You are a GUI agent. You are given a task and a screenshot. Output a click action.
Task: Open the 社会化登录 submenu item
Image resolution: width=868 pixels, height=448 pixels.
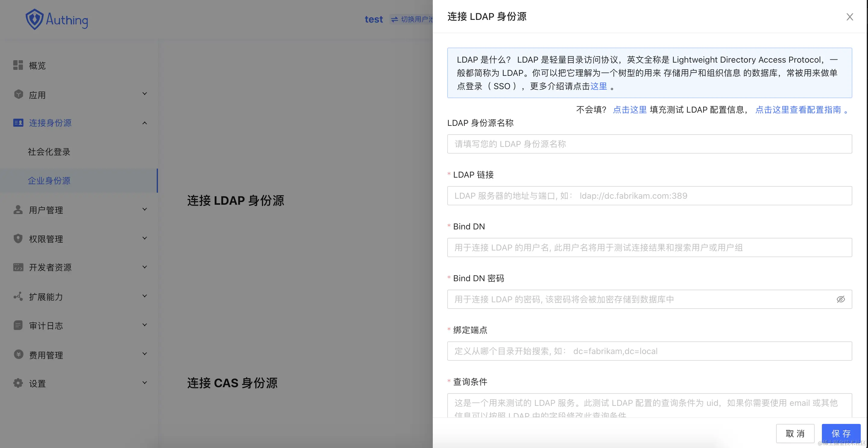pos(49,152)
